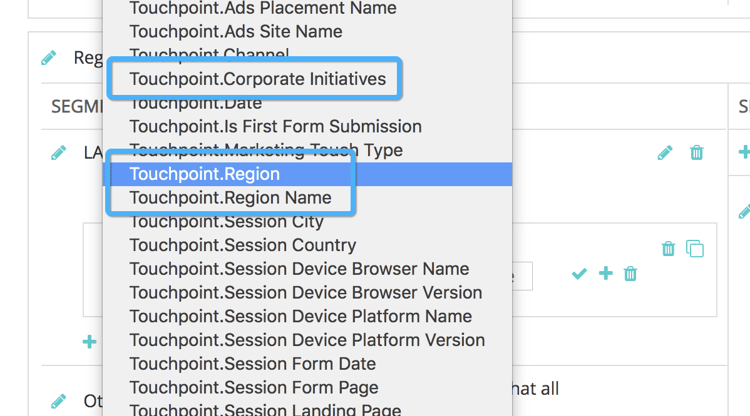Click the pencil icon beside the Reg heading
The width and height of the screenshot is (750, 416).
49,58
